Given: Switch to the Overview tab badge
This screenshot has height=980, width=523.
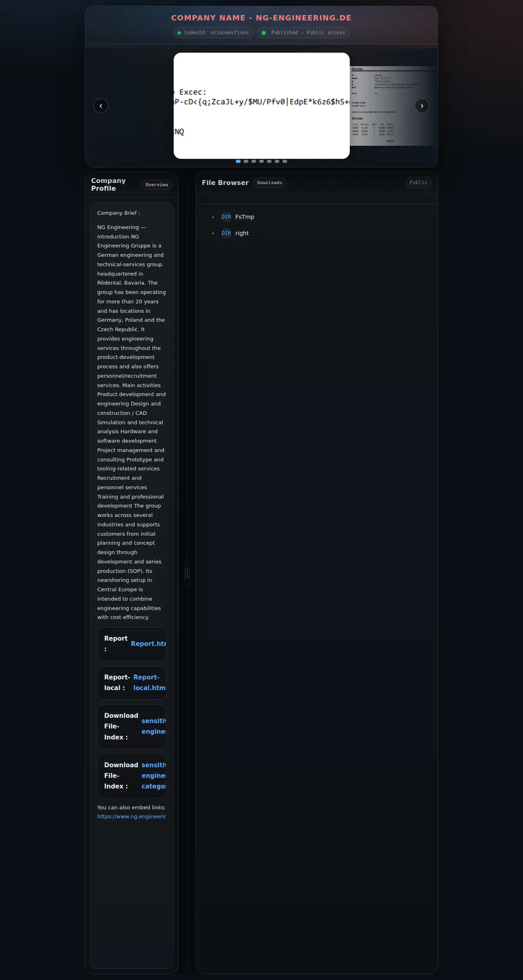Looking at the screenshot, I should point(157,185).
